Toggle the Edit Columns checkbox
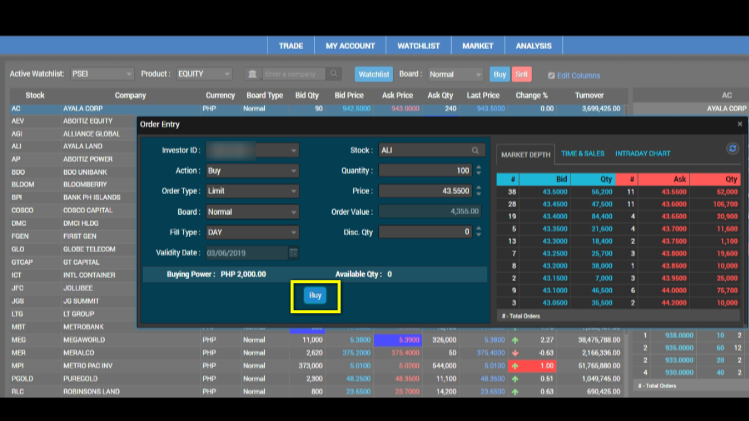Image resolution: width=749 pixels, height=421 pixels. (x=551, y=75)
